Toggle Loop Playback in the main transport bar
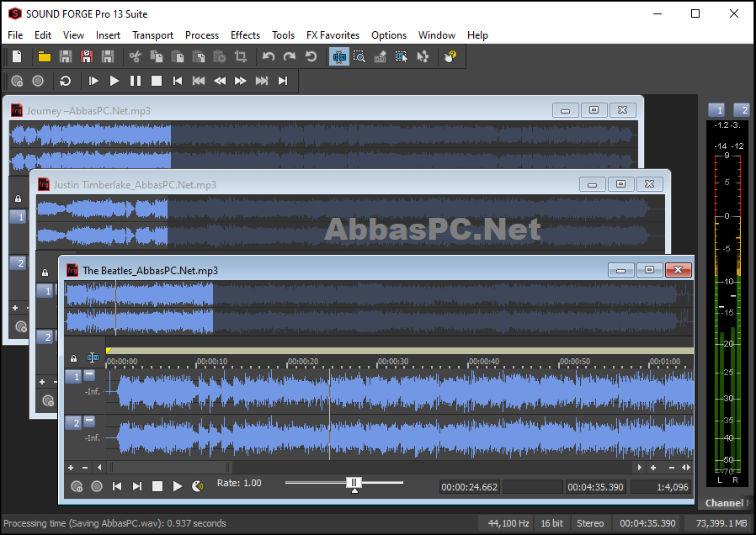The image size is (756, 535). 65,81
